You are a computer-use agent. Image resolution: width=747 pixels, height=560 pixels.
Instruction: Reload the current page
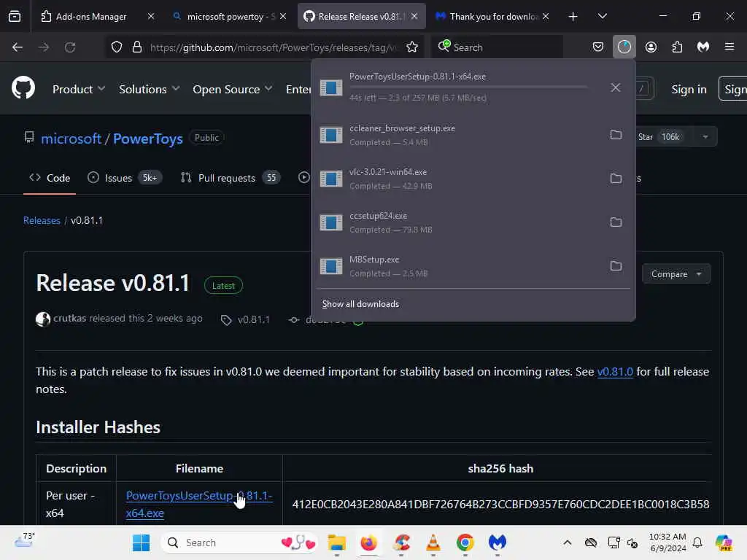70,47
